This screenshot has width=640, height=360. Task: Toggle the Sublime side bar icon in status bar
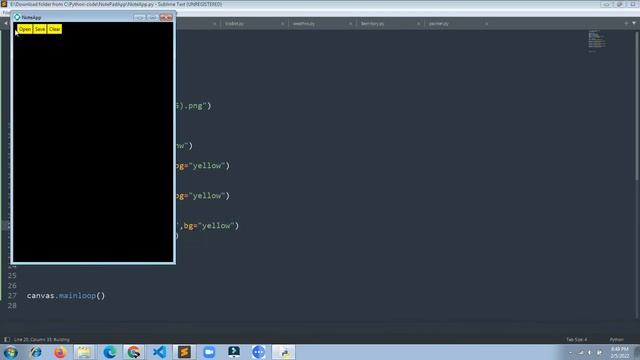coord(7,340)
